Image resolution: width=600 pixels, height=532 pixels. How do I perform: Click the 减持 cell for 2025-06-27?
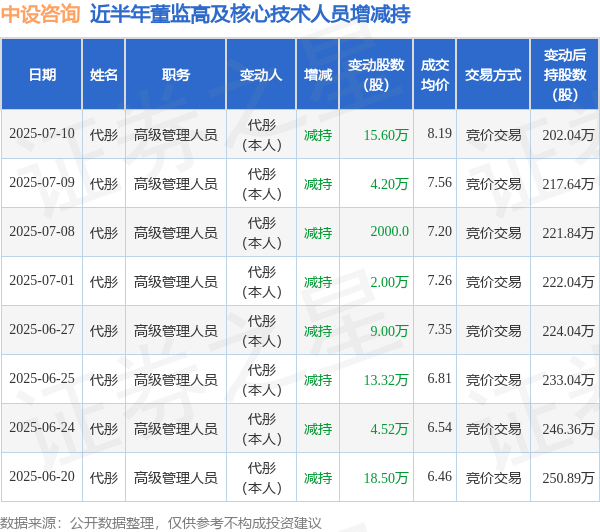coord(318,331)
